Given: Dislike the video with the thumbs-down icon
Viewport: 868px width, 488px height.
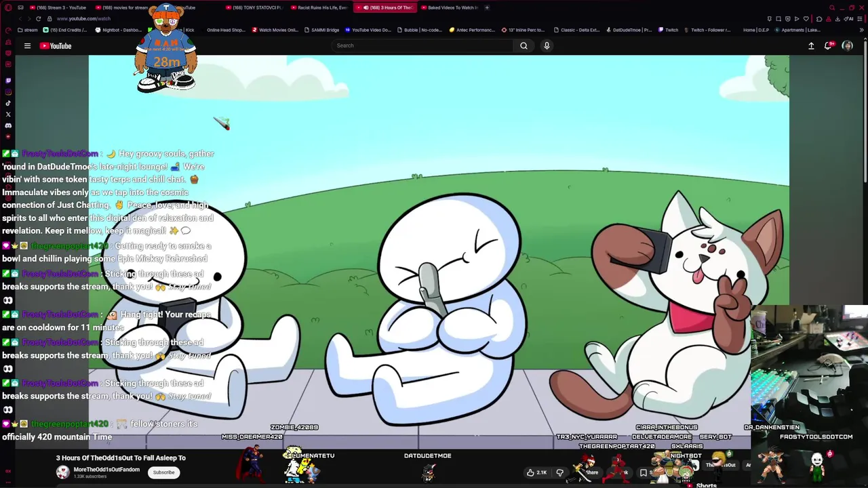Looking at the screenshot, I should click(x=560, y=472).
